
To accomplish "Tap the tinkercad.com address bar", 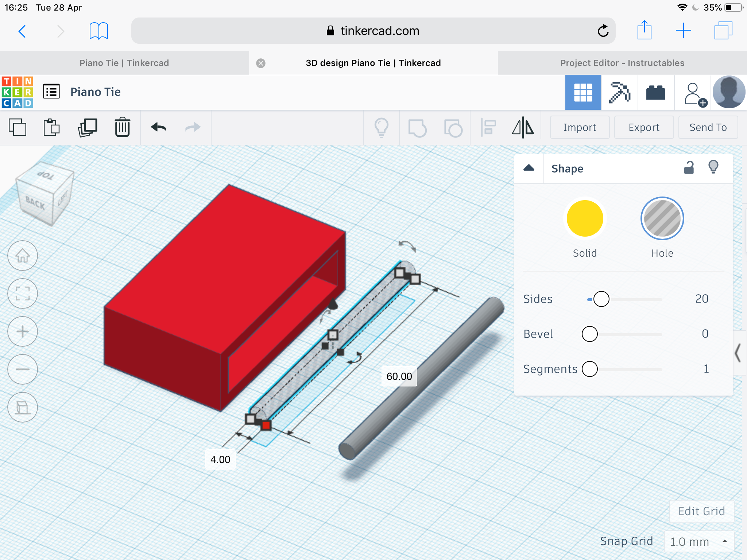I will pos(373,31).
